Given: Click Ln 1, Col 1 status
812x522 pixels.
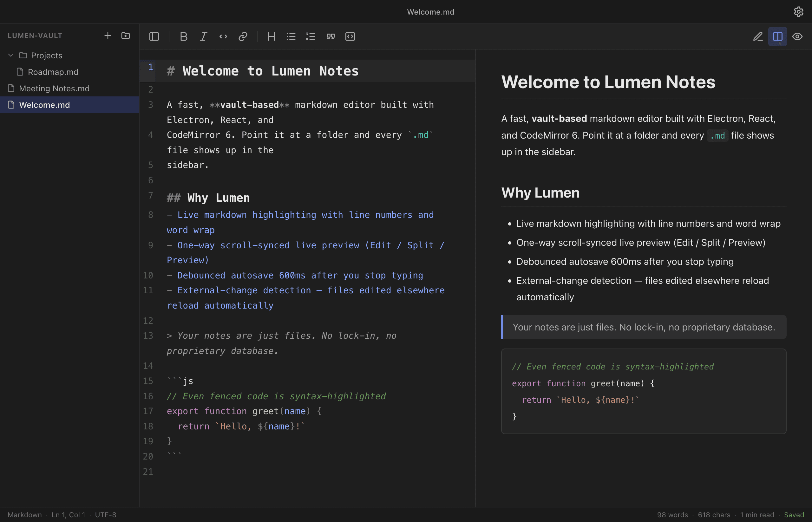Looking at the screenshot, I should pos(68,514).
